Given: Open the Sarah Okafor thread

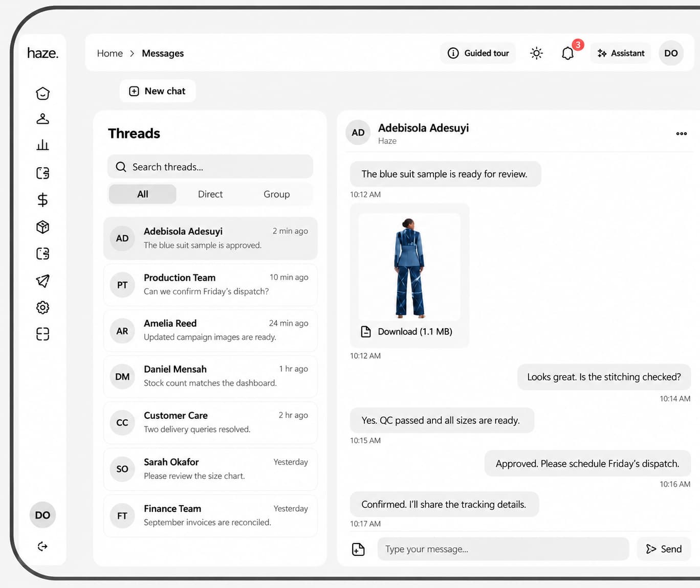Looking at the screenshot, I should pos(210,469).
